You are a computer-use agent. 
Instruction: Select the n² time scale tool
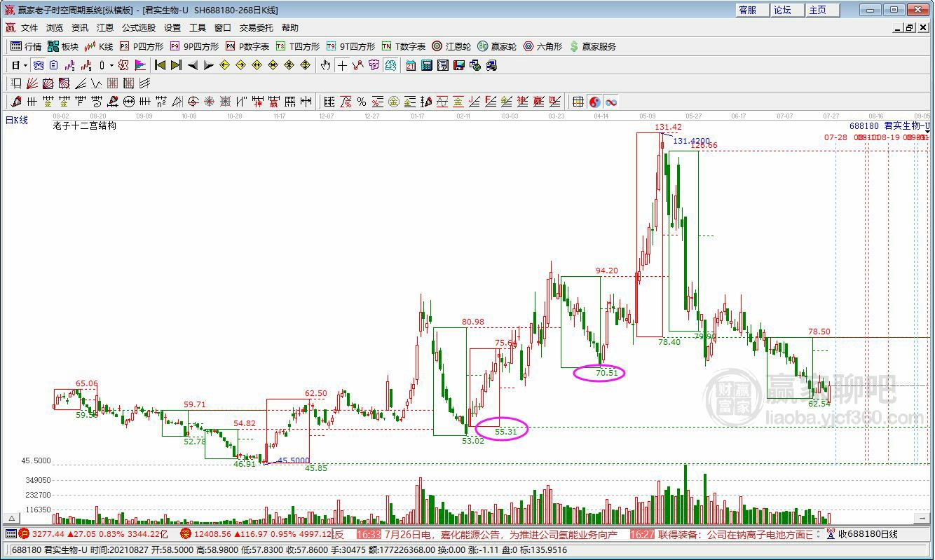161,102
